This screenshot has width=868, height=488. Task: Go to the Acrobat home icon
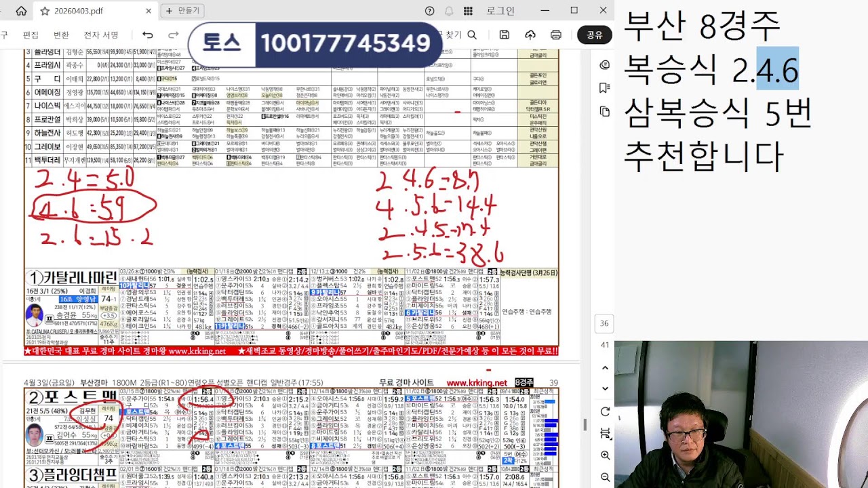pyautogui.click(x=21, y=11)
